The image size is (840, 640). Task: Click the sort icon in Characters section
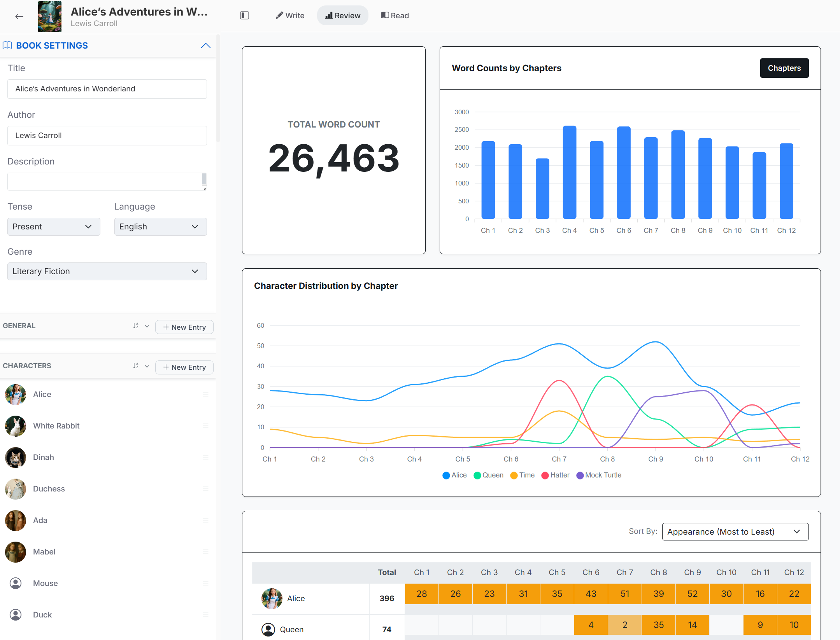click(x=136, y=366)
